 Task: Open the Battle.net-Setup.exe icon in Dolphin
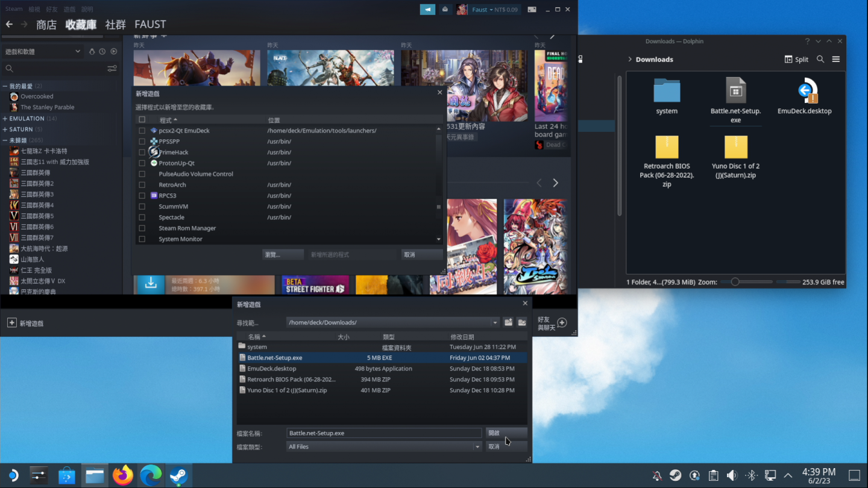pos(735,91)
